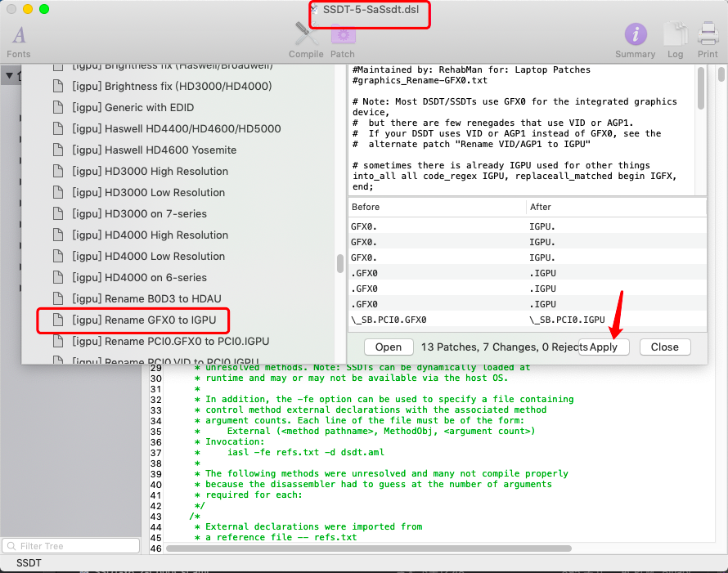This screenshot has height=573, width=728.
Task: Click the Print toolbar icon
Action: pos(708,34)
